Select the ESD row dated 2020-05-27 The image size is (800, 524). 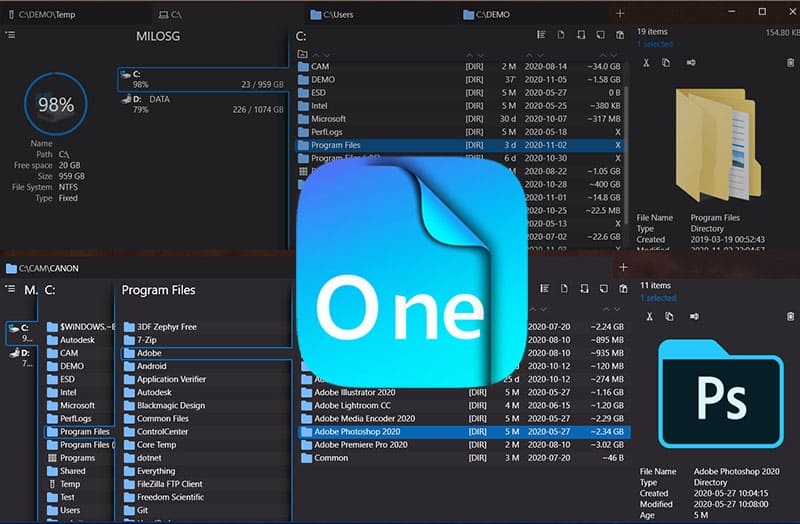coord(459,93)
